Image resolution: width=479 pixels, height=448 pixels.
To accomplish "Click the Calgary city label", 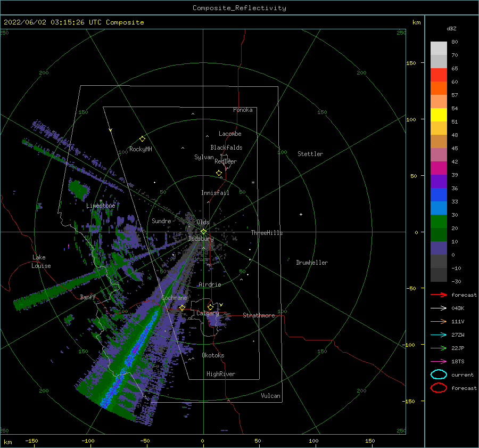I will (208, 313).
